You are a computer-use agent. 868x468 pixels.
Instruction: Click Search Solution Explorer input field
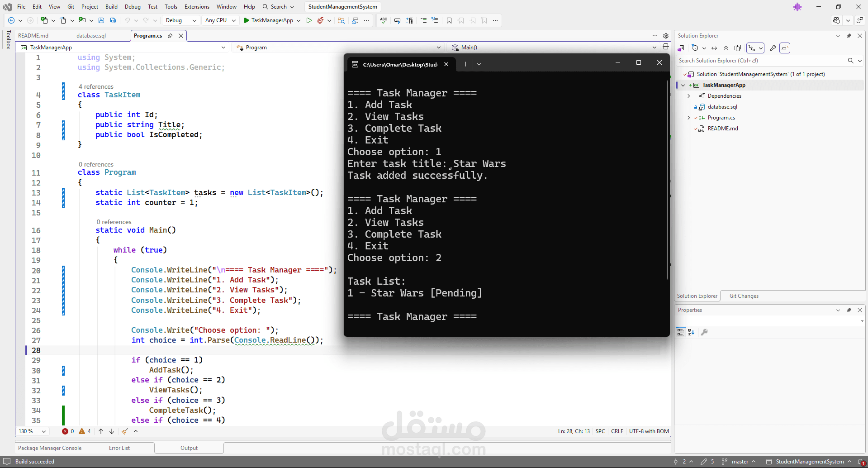pos(762,61)
